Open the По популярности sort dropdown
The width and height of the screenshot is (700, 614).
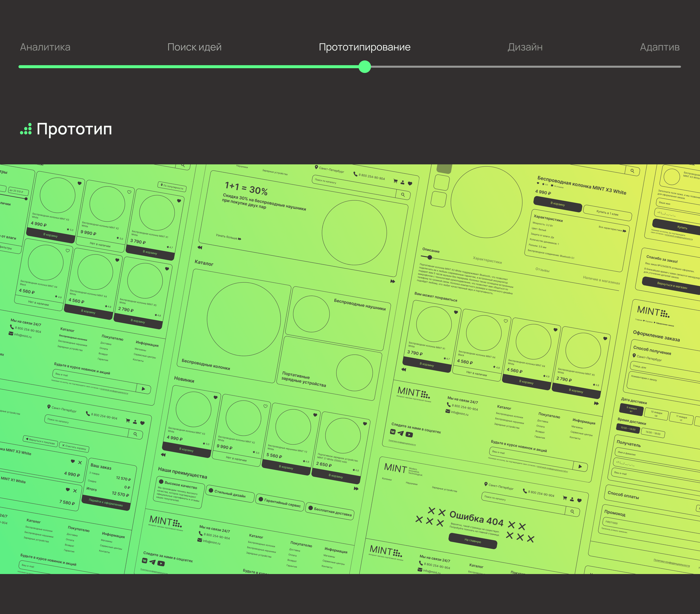click(x=172, y=187)
